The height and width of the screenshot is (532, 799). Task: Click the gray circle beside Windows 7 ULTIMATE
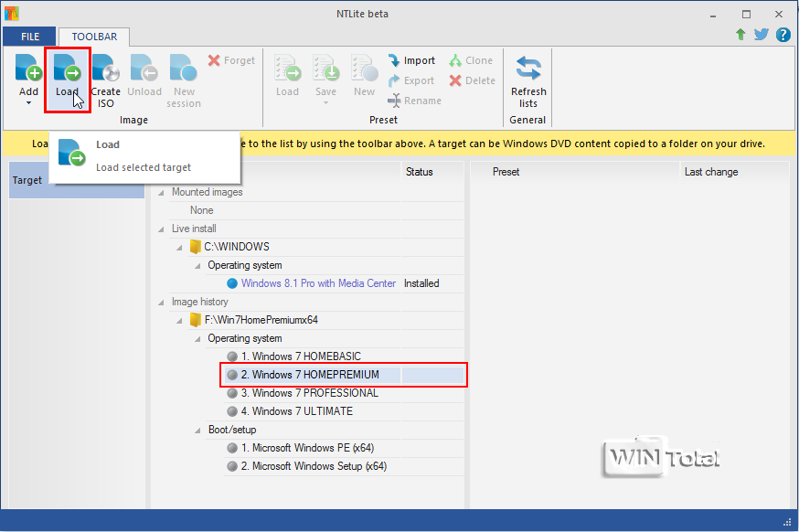coord(232,411)
